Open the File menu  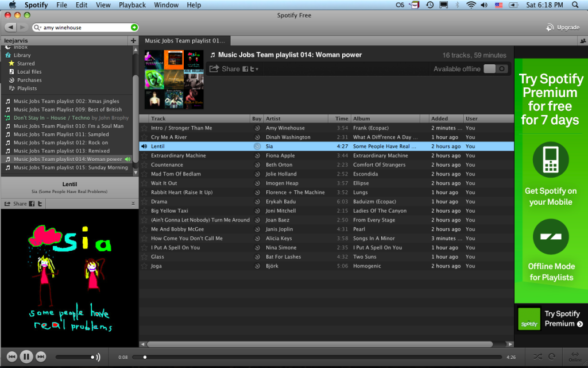tap(61, 5)
